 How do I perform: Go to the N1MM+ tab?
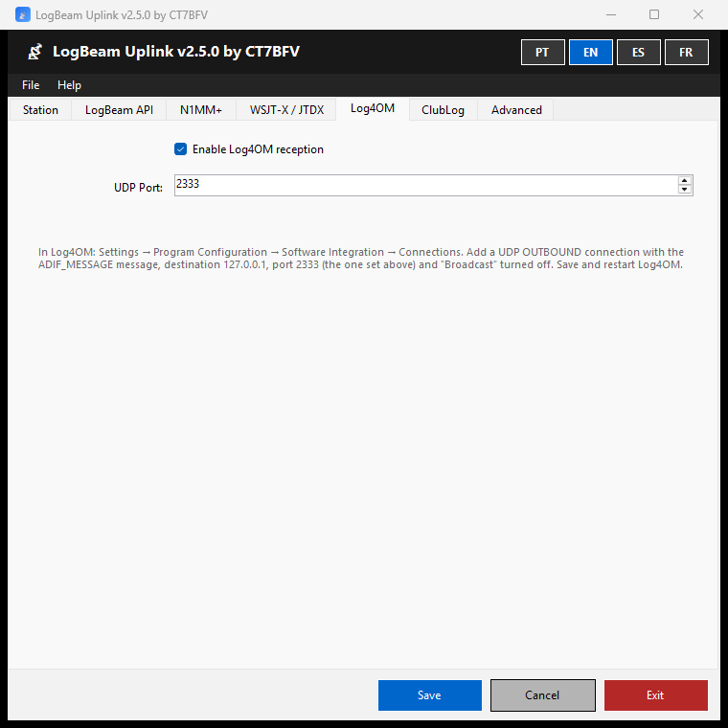coord(201,110)
